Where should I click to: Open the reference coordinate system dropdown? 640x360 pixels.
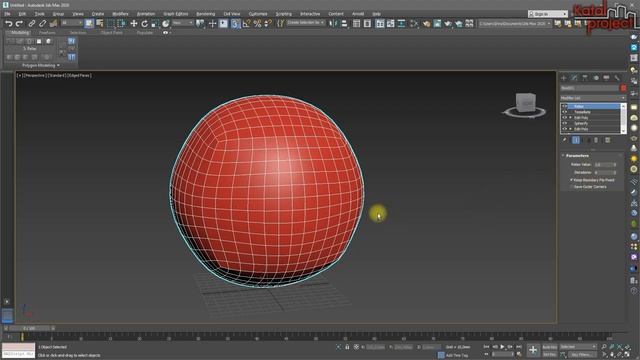[x=182, y=23]
